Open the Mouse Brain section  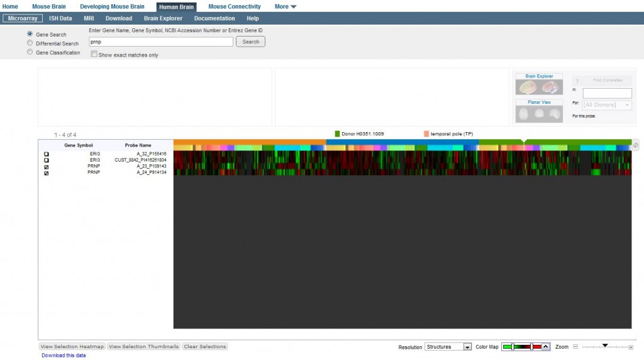click(49, 6)
